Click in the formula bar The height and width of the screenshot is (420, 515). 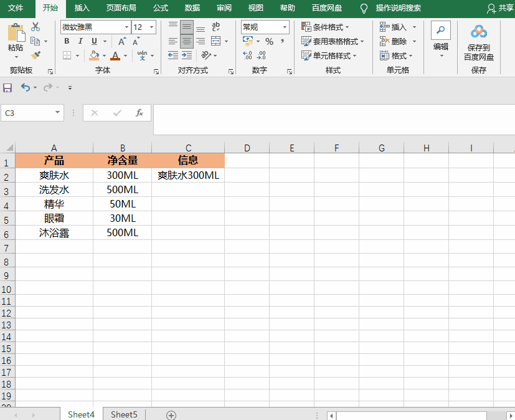pyautogui.click(x=334, y=120)
